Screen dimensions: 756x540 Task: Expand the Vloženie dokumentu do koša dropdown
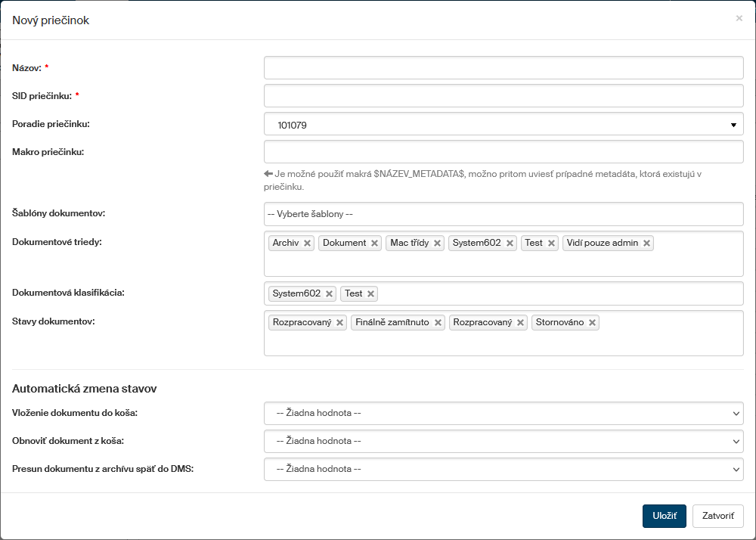pos(503,414)
